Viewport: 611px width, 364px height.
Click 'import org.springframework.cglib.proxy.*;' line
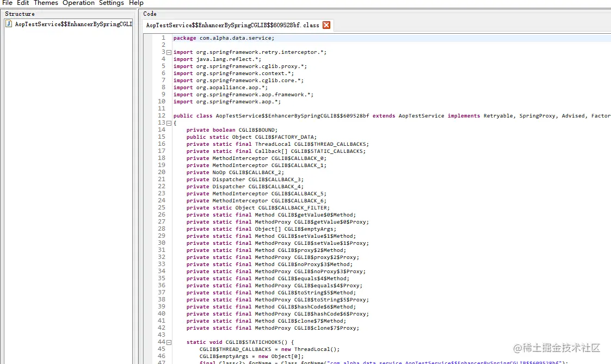tap(240, 66)
